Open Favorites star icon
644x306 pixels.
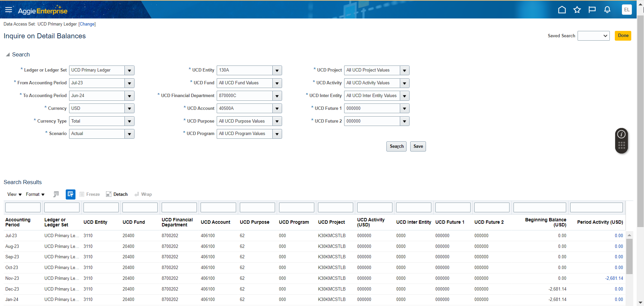577,10
